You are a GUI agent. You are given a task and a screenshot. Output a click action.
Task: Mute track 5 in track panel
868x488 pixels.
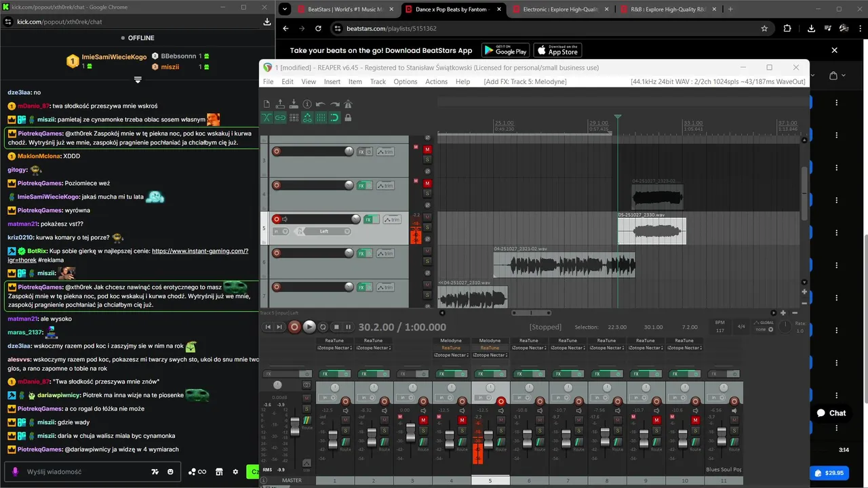(x=427, y=217)
